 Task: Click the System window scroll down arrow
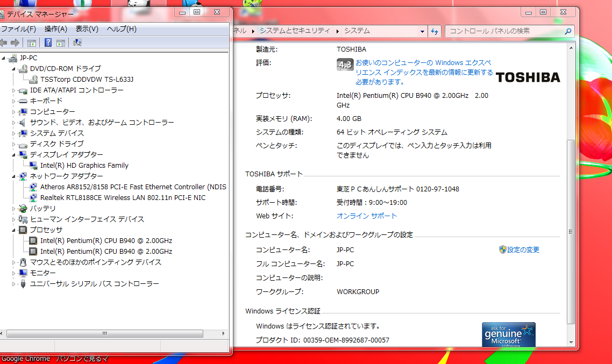click(x=571, y=342)
